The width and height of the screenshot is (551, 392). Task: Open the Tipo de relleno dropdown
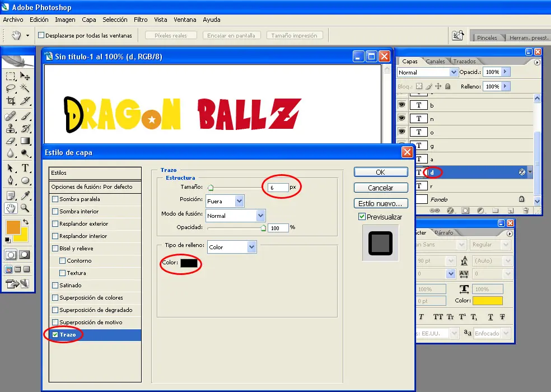[x=251, y=247]
